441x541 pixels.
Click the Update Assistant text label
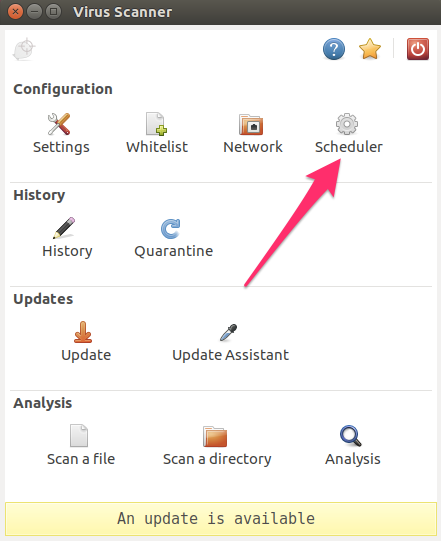(x=231, y=355)
